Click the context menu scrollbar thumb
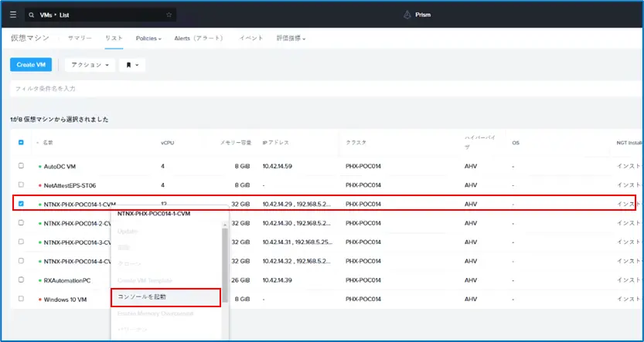The height and width of the screenshot is (342, 644). pyautogui.click(x=225, y=265)
